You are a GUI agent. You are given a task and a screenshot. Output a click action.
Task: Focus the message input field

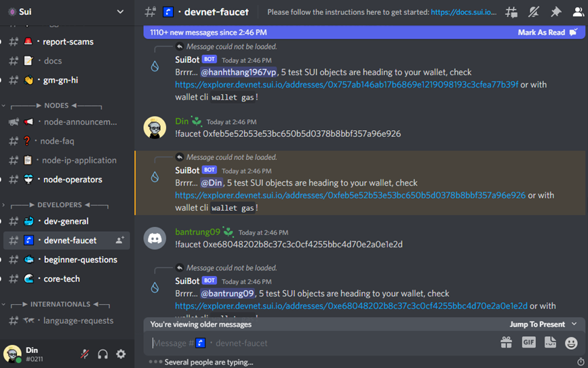(323, 343)
